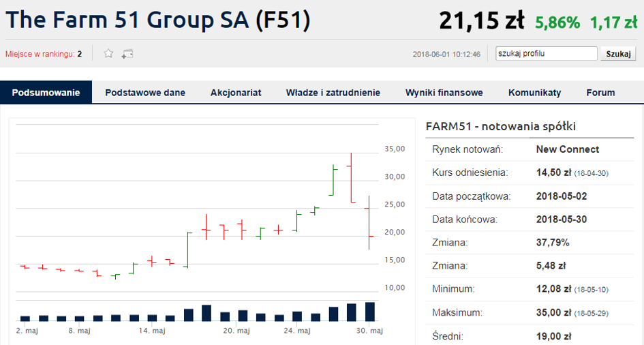Open the Komunikaty tab
This screenshot has width=644, height=345.
(535, 93)
